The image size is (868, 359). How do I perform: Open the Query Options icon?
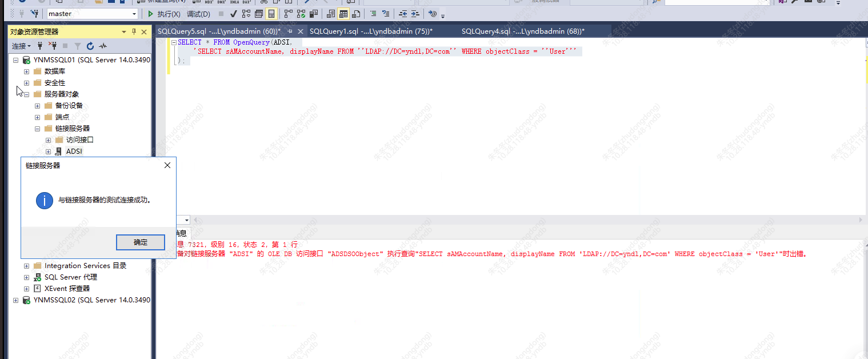coord(259,14)
